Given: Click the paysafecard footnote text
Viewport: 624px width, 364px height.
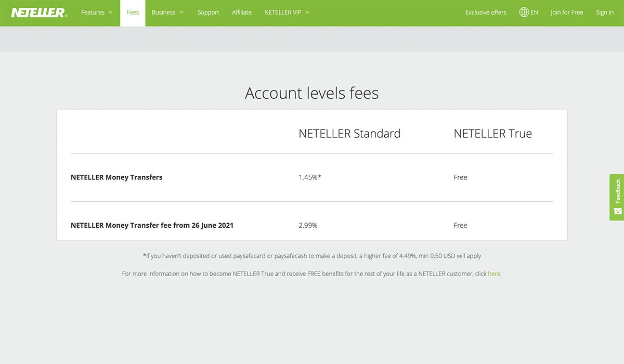Looking at the screenshot, I should click(312, 256).
